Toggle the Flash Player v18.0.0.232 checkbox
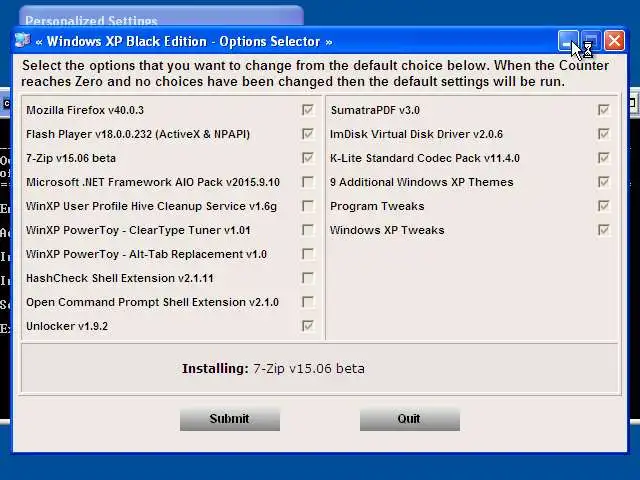640x480 pixels. [308, 134]
